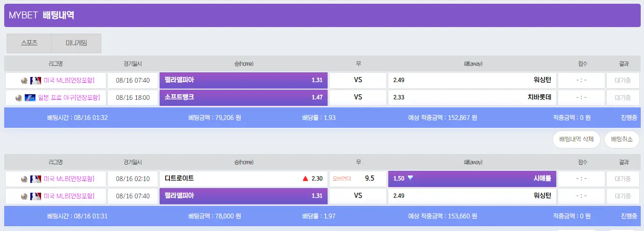The width and height of the screenshot is (644, 231).
Task: Click the Japan pro baseball league logo icon
Action: point(30,98)
